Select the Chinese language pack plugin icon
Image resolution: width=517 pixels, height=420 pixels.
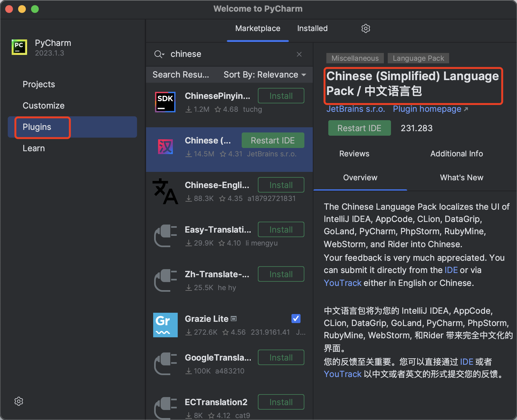[x=165, y=147]
